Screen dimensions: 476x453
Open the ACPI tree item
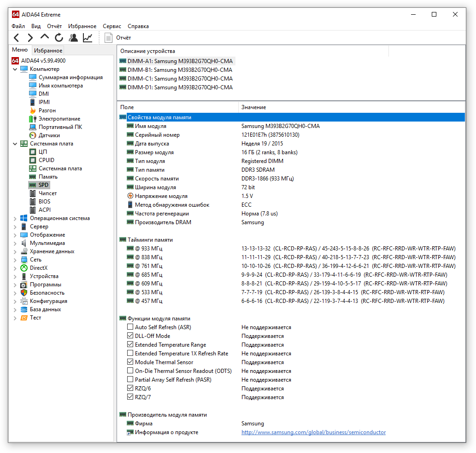coord(45,210)
